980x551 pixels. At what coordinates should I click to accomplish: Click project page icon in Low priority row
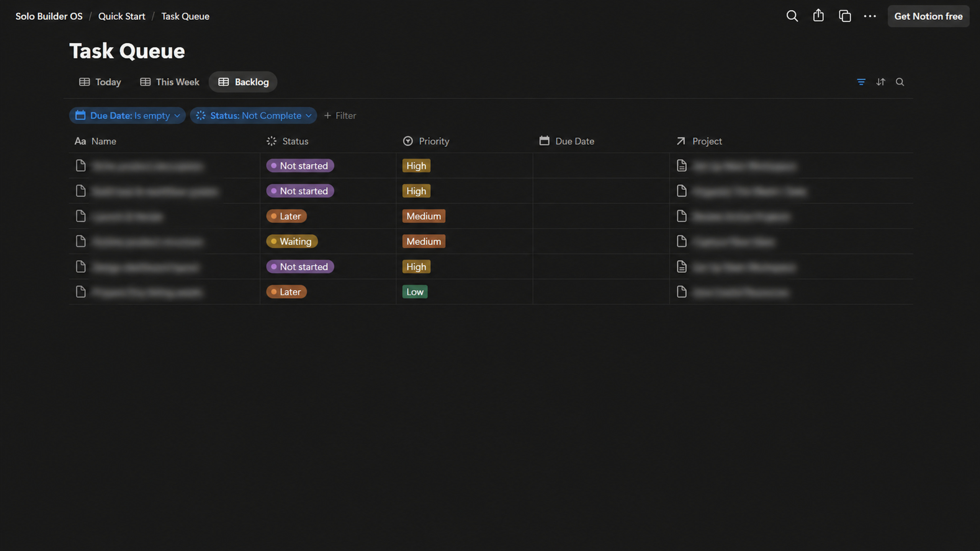pos(681,292)
